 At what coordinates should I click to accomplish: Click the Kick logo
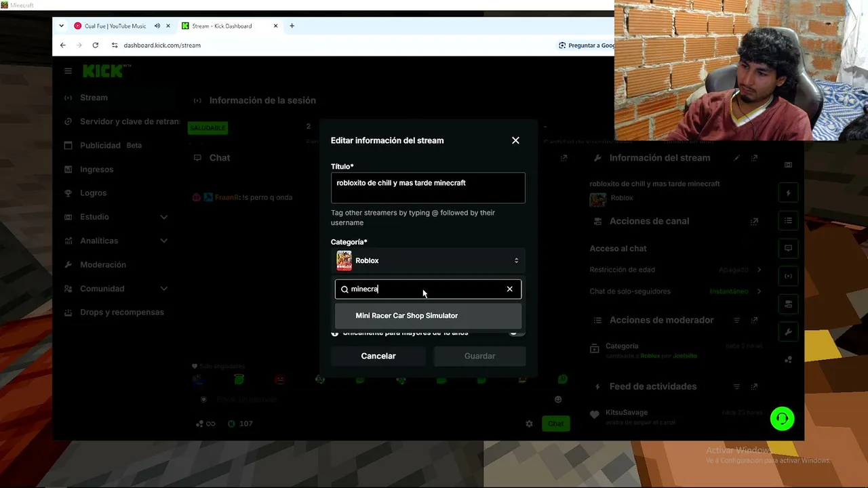pyautogui.click(x=105, y=70)
